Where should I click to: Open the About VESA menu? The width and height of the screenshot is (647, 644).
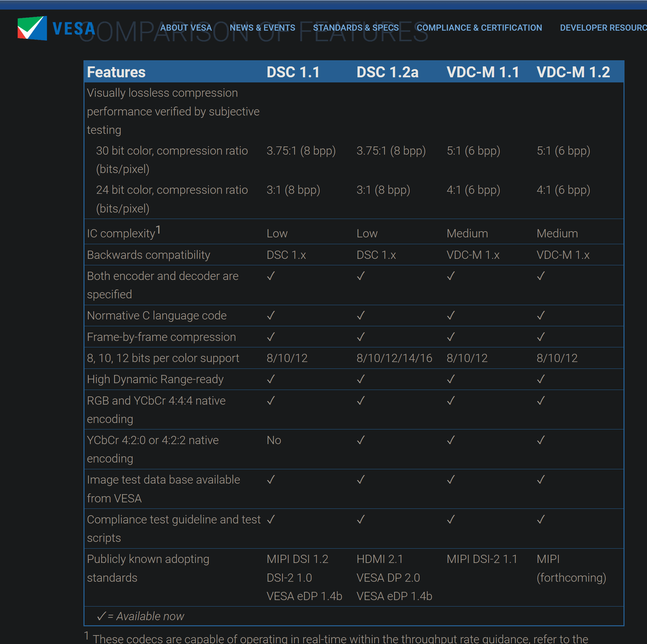[x=186, y=28]
